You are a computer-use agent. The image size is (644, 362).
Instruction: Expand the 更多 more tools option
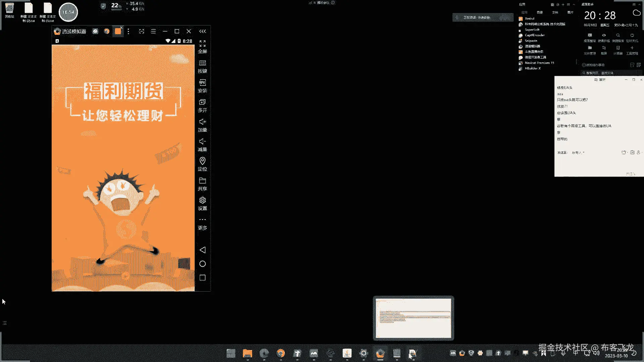coord(202,223)
